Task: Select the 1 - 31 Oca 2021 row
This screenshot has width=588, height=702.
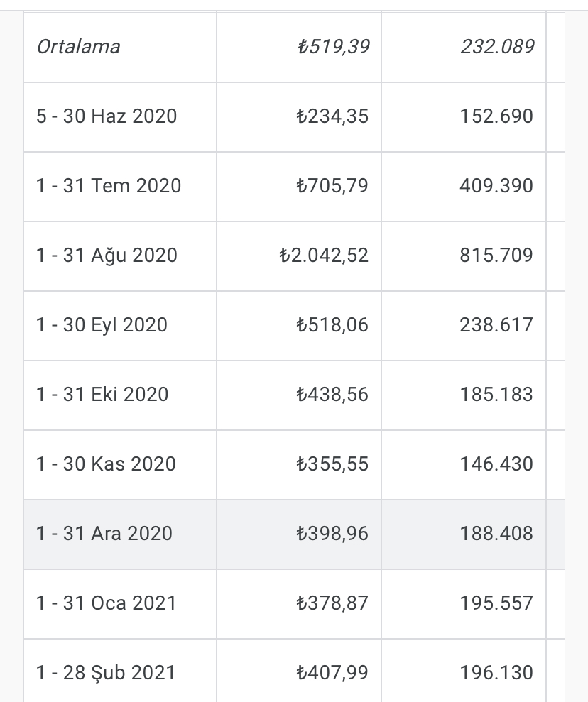Action: click(294, 604)
